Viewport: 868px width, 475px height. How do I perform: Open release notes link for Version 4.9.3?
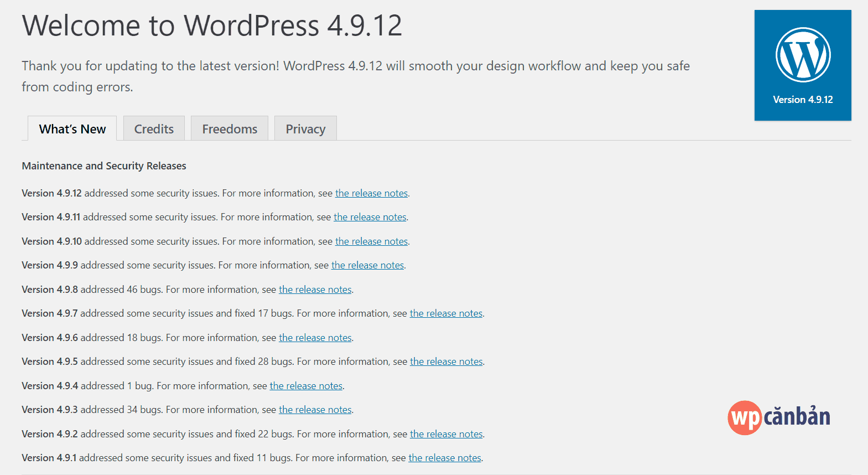(315, 410)
